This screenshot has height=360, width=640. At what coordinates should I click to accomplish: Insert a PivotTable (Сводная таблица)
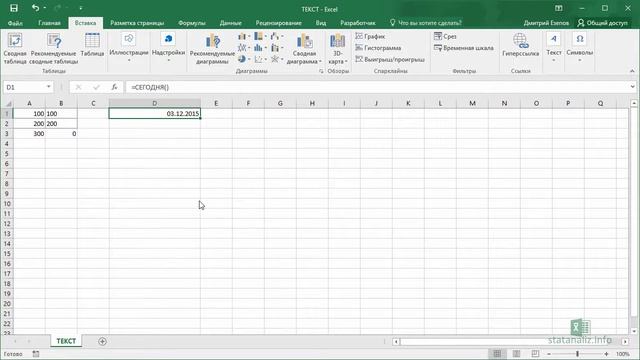[15, 49]
